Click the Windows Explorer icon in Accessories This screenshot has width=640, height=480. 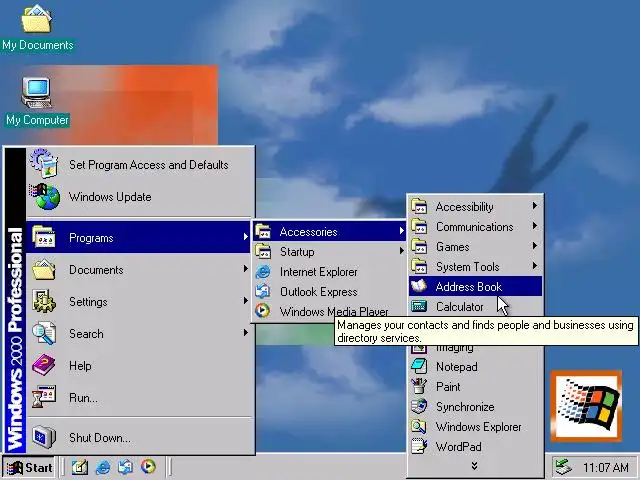[x=419, y=426]
